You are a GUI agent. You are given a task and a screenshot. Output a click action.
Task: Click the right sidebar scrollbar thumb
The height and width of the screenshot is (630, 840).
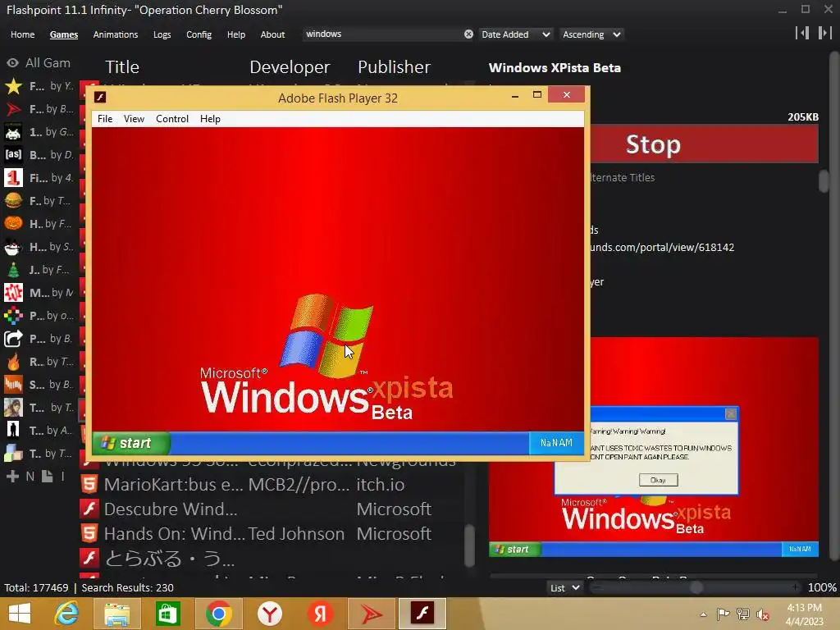(x=824, y=180)
